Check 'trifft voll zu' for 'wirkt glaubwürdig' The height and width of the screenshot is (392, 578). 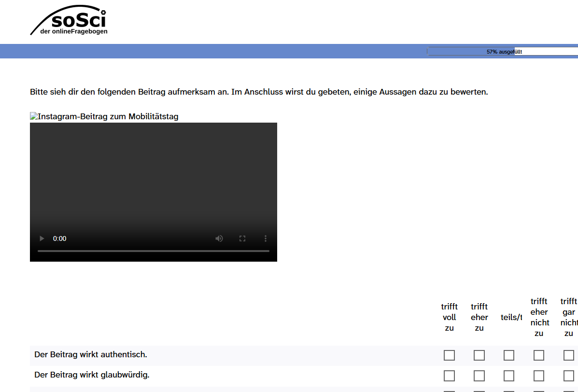(449, 376)
